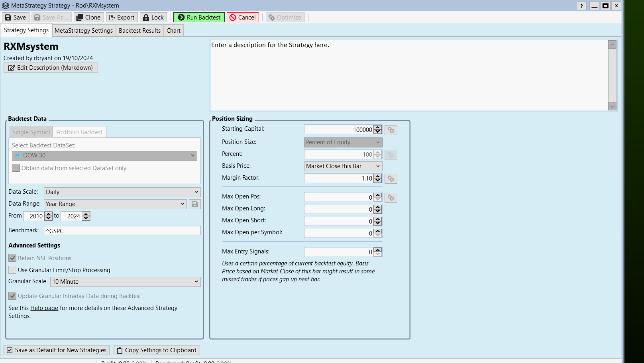
Task: Export the strategy via Export icon
Action: [x=112, y=18]
